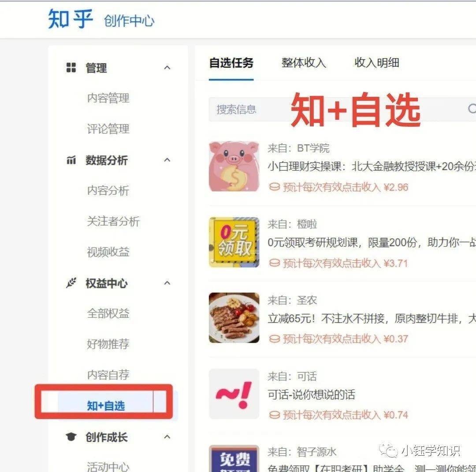This screenshot has width=476, height=472.
Task: Collapse the 数据分析 section chevron
Action: (167, 160)
